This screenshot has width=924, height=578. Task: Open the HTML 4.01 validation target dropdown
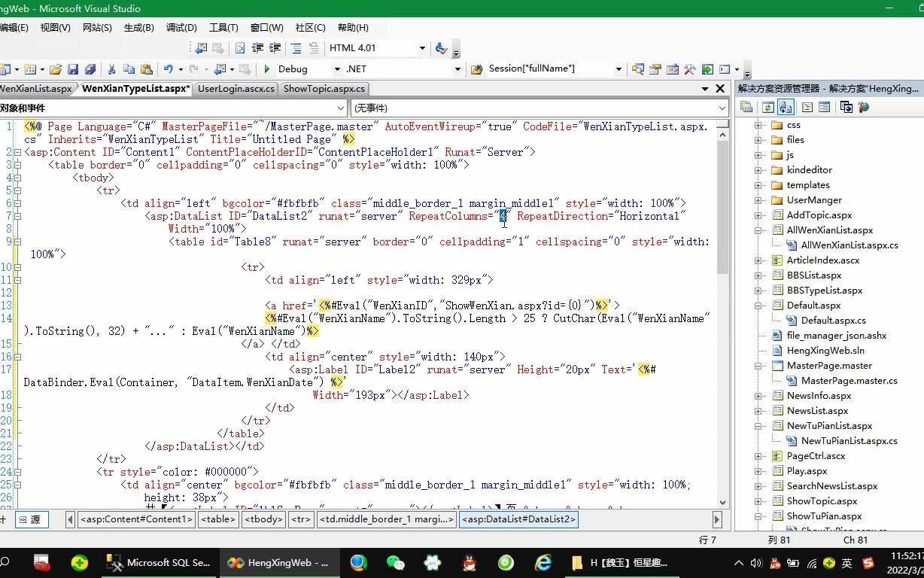[422, 47]
